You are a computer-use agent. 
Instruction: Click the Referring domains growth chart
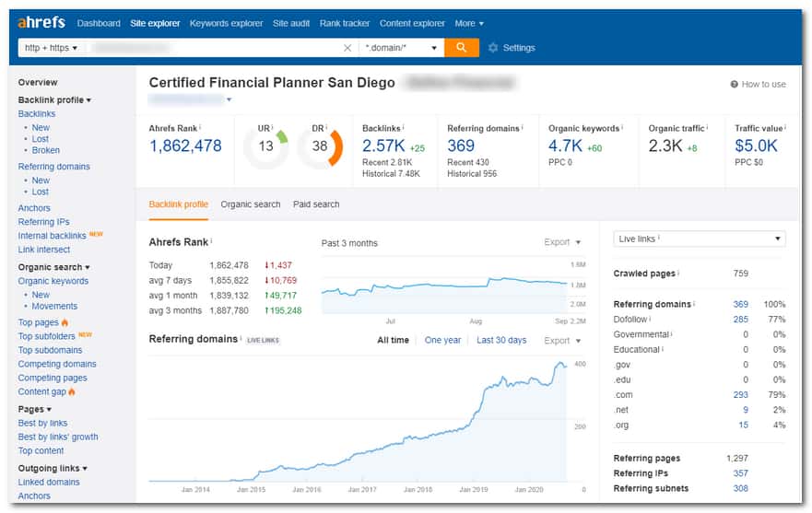[359, 420]
